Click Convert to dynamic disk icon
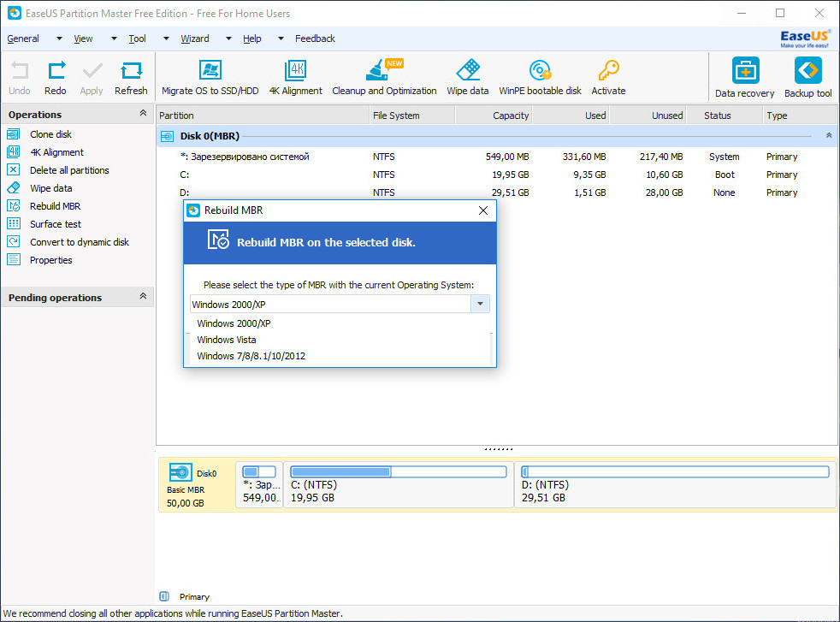The width and height of the screenshot is (840, 622). (14, 241)
